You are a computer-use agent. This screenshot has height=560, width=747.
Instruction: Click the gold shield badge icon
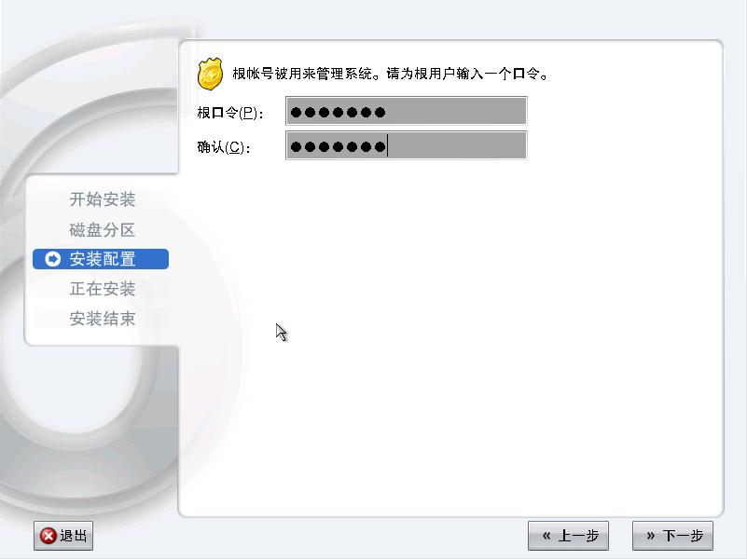pos(210,74)
